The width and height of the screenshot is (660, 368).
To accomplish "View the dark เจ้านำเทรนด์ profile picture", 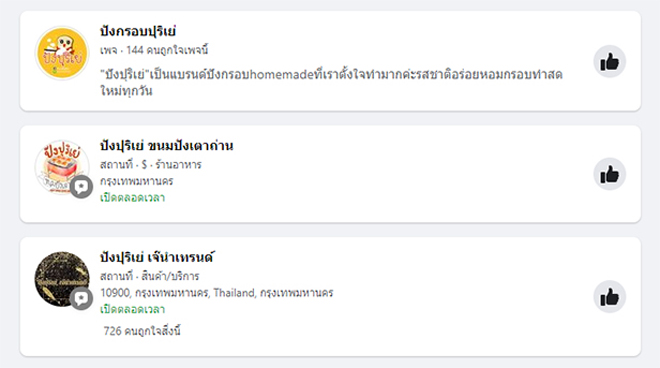I will pos(62,279).
